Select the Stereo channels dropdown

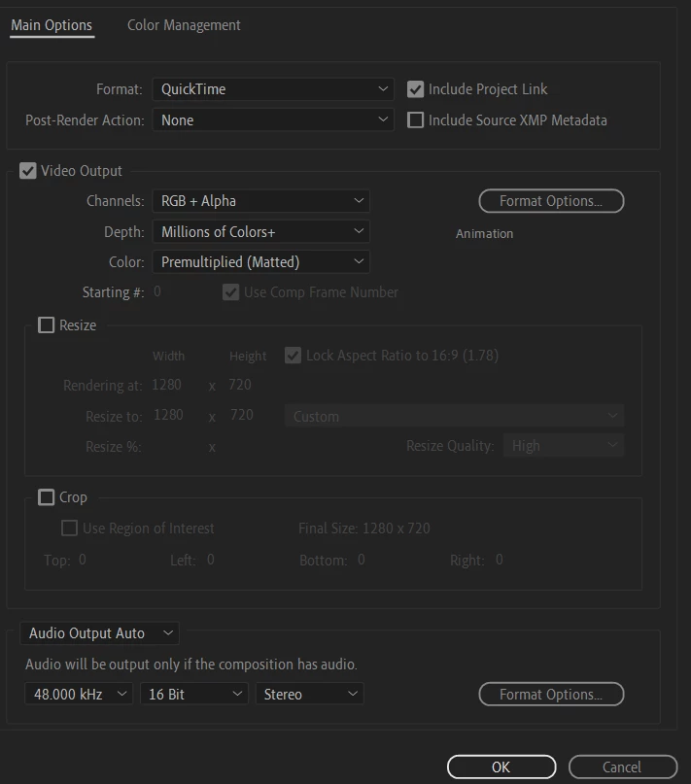click(x=310, y=694)
